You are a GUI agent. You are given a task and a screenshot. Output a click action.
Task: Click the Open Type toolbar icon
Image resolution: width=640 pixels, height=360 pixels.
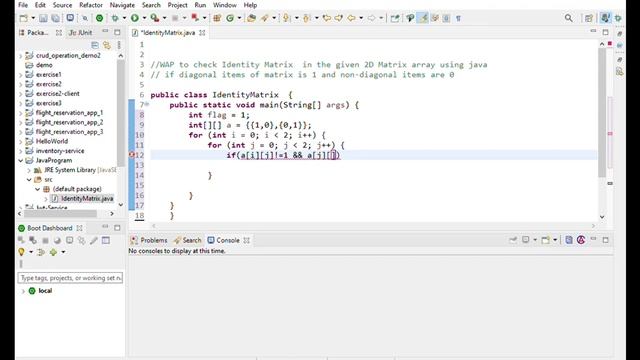251,18
